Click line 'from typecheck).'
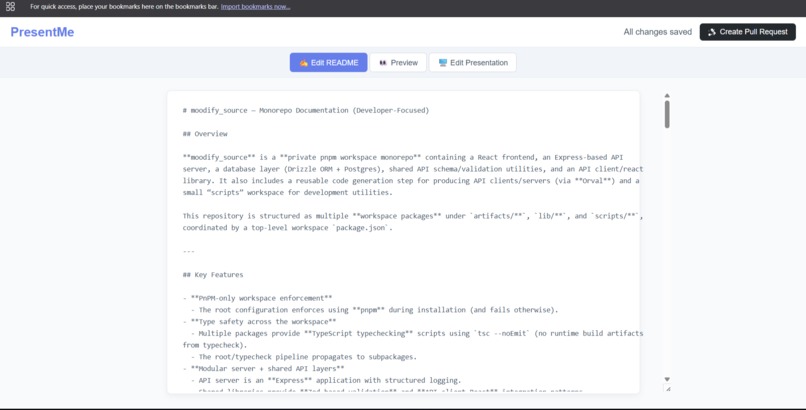 215,345
